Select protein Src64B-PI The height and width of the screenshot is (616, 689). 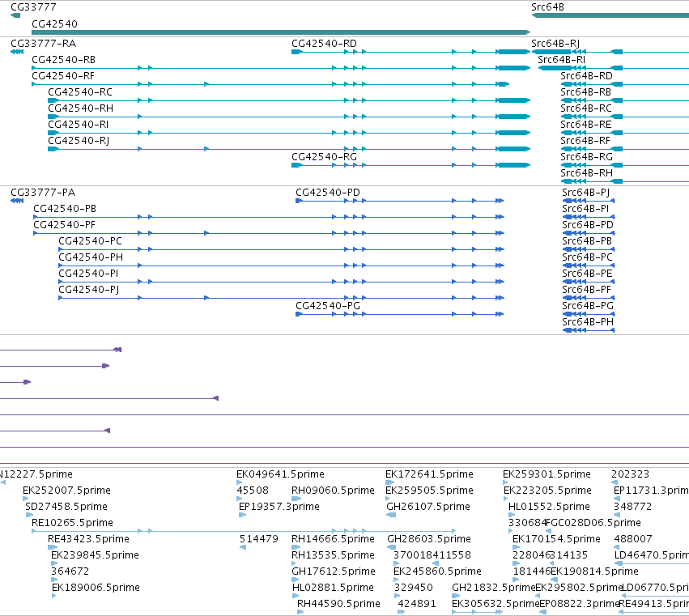[x=585, y=209]
